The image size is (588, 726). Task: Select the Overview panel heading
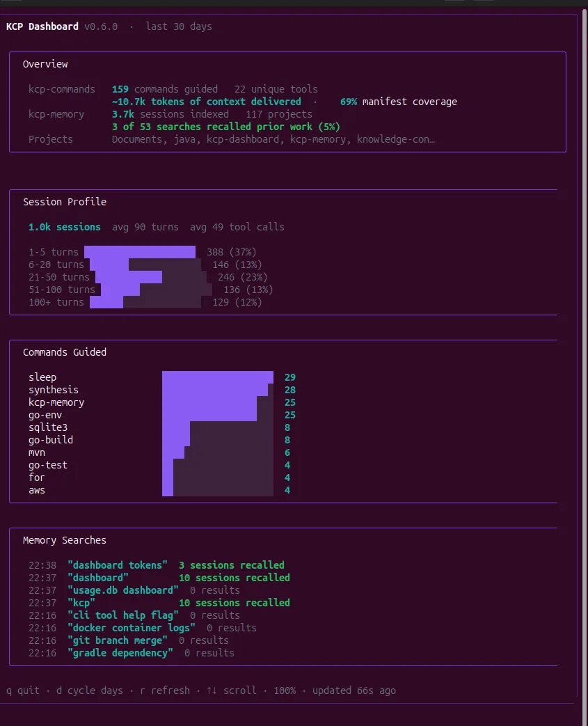[x=45, y=64]
